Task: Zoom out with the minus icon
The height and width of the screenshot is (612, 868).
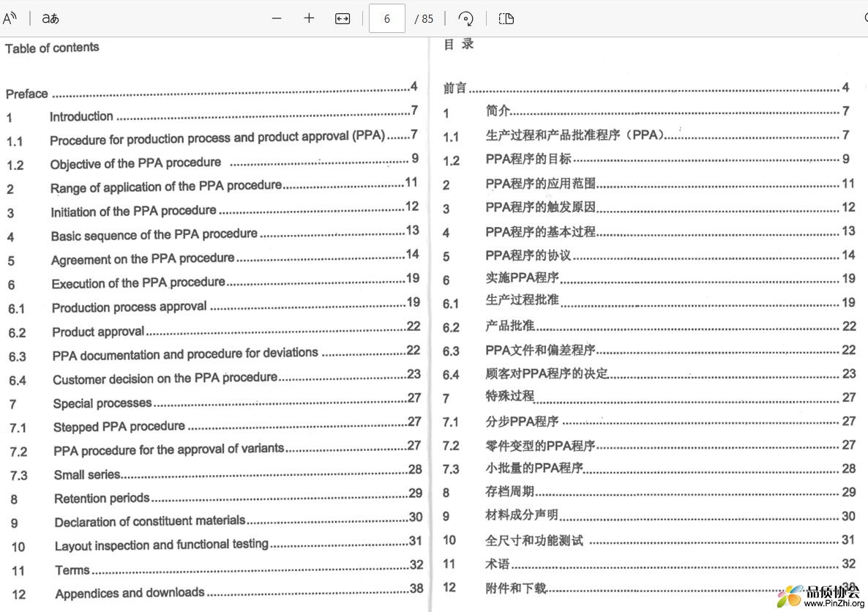Action: (x=277, y=18)
